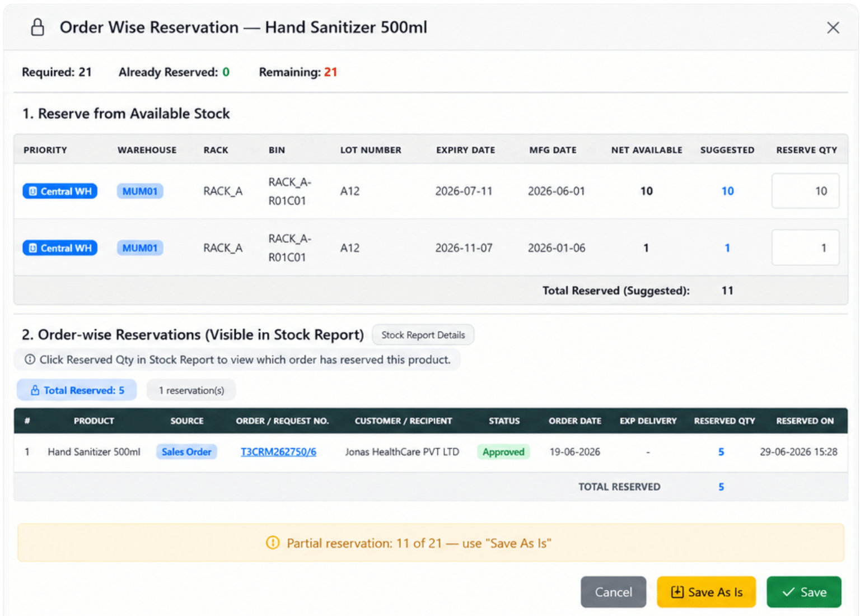This screenshot has height=616, width=860.
Task: Select MUM01 tag in 2026-07-11 expiry row
Action: [140, 191]
